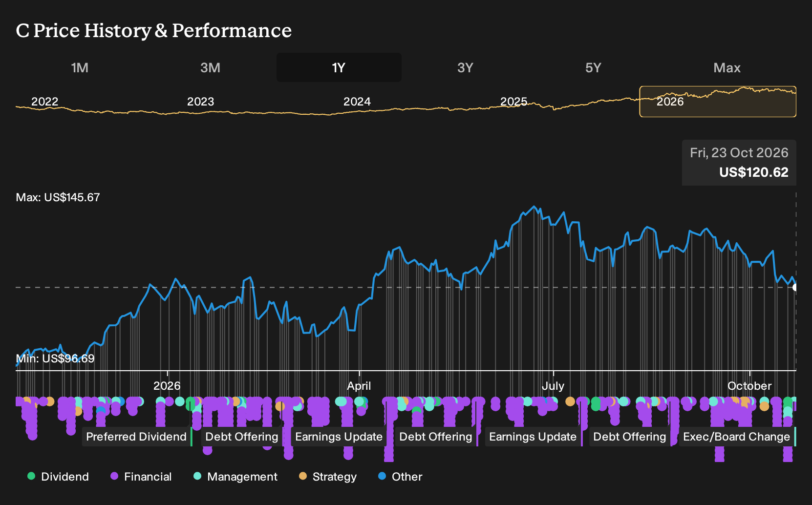Click the green Dividend legend dot
The width and height of the screenshot is (812, 505).
pos(31,476)
